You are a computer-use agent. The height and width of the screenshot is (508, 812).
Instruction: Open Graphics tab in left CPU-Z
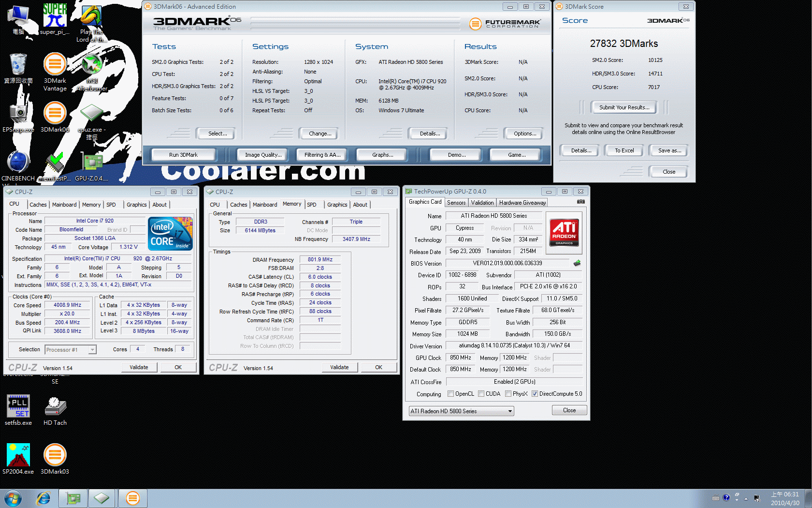pos(137,205)
